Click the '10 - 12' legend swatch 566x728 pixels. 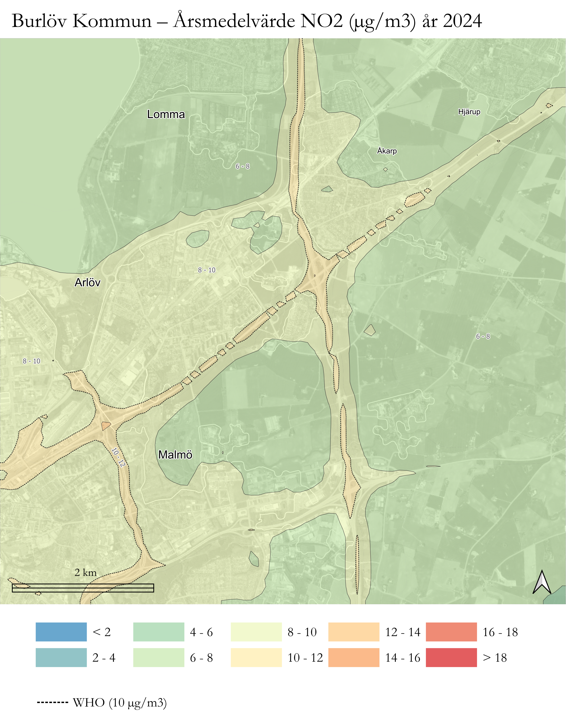coord(256,657)
